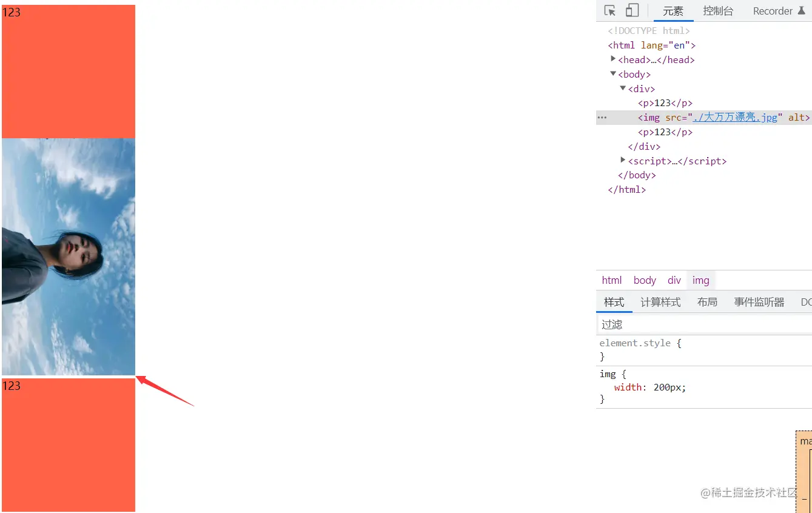Viewport: 812px width, 513px height.
Task: Click the three-dots icon beside img row
Action: tap(602, 118)
